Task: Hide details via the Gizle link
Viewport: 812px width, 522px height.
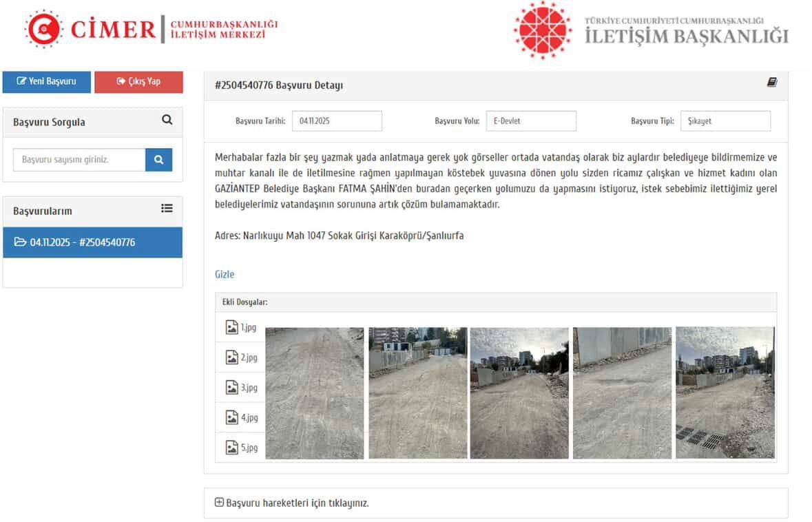Action: click(225, 275)
